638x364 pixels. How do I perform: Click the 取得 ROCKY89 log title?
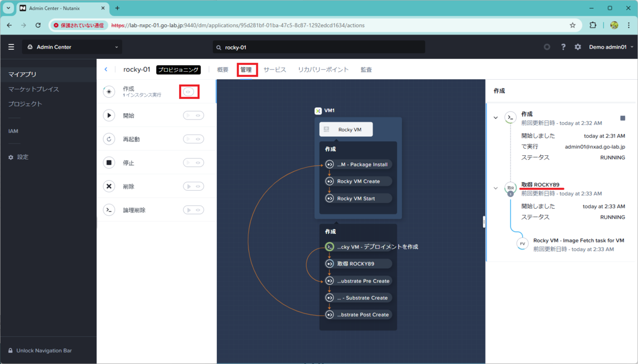click(540, 184)
